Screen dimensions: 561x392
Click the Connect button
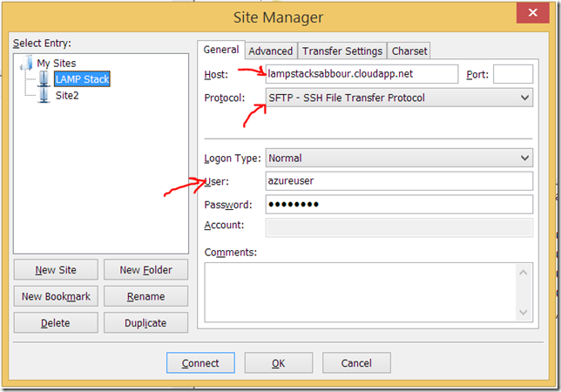(200, 363)
